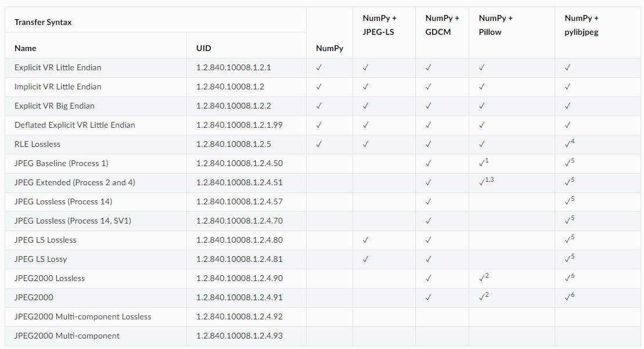This screenshot has width=644, height=349.
Task: Click Pillow checkmark footnote 1 for JPEG Baseline
Action: click(x=483, y=163)
